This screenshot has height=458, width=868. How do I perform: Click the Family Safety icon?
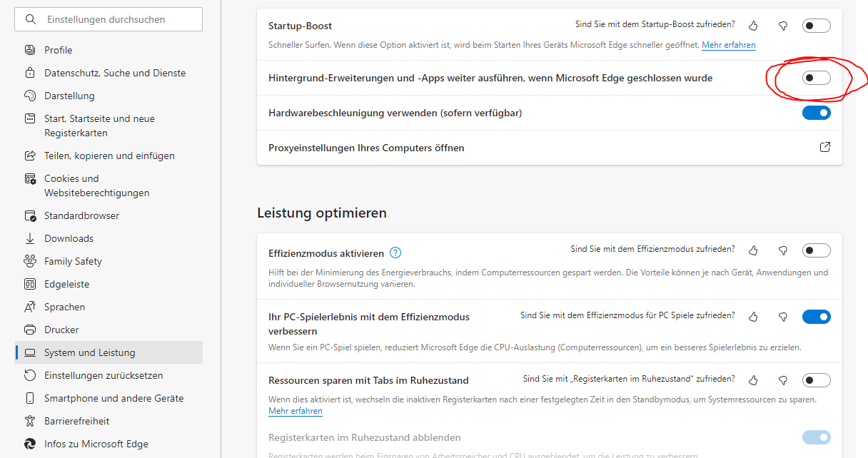click(30, 261)
